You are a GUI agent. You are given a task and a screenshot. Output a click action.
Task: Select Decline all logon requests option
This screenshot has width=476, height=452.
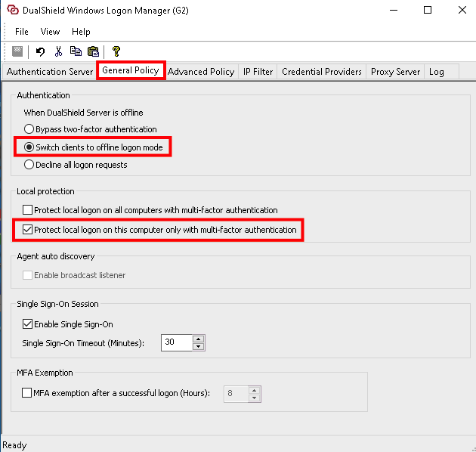(x=29, y=165)
